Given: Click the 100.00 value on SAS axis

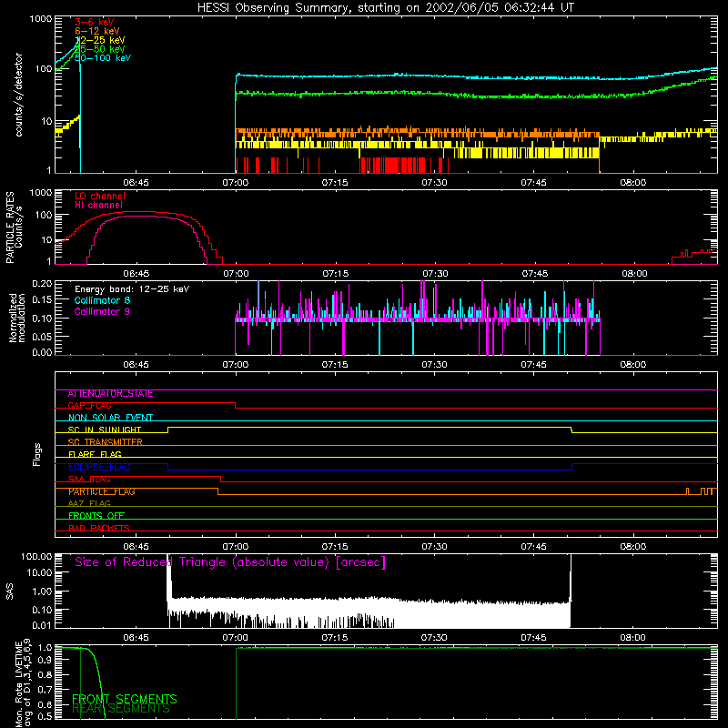Looking at the screenshot, I should click(x=36, y=556).
